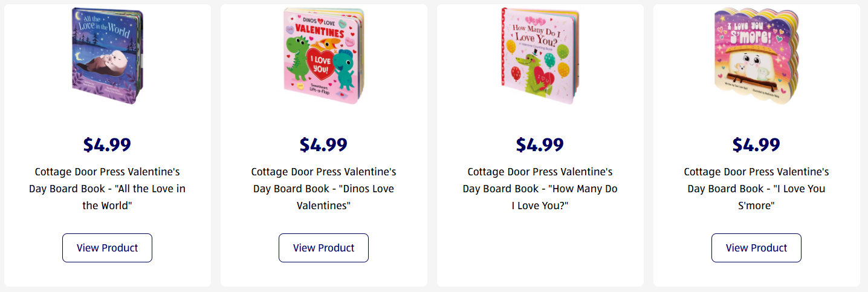Open the "I Love You S'more" title link
868x292 pixels.
click(x=756, y=189)
